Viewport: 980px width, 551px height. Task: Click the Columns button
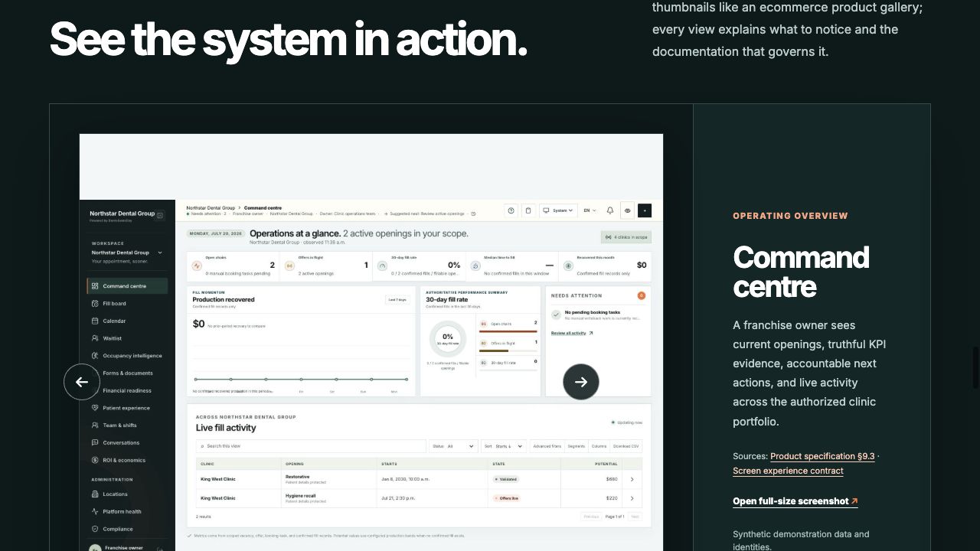tap(599, 446)
